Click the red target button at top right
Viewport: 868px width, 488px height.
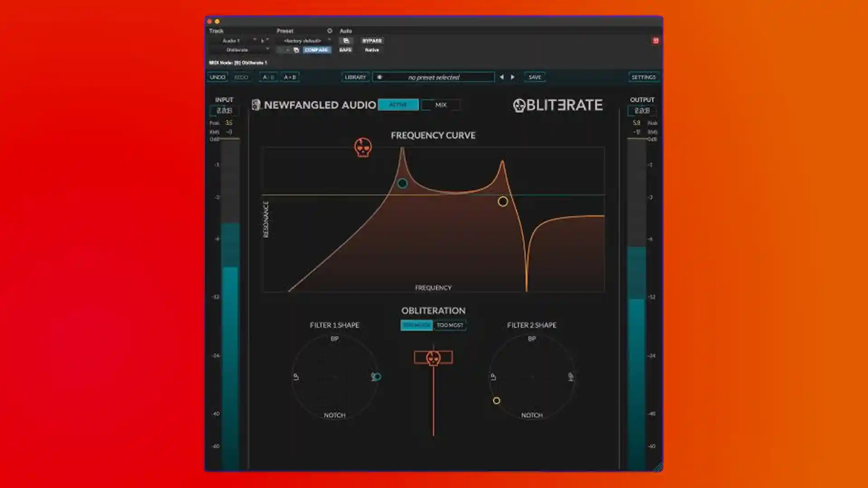[656, 41]
